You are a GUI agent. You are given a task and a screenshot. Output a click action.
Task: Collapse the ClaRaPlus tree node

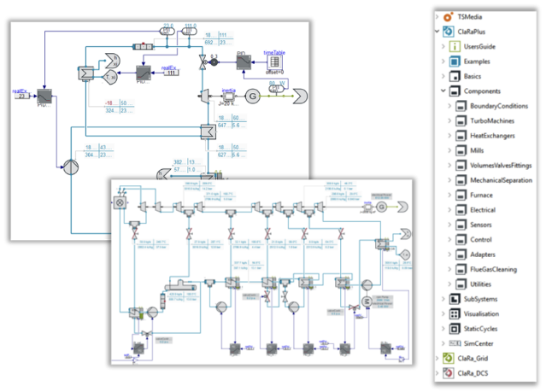point(437,32)
